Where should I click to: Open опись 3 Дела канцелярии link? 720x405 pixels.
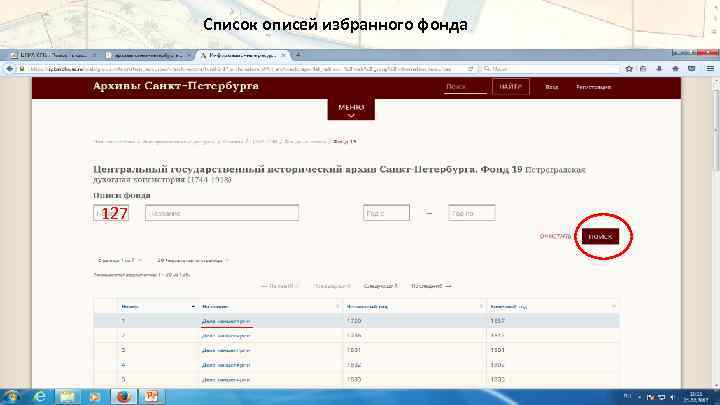(x=226, y=350)
